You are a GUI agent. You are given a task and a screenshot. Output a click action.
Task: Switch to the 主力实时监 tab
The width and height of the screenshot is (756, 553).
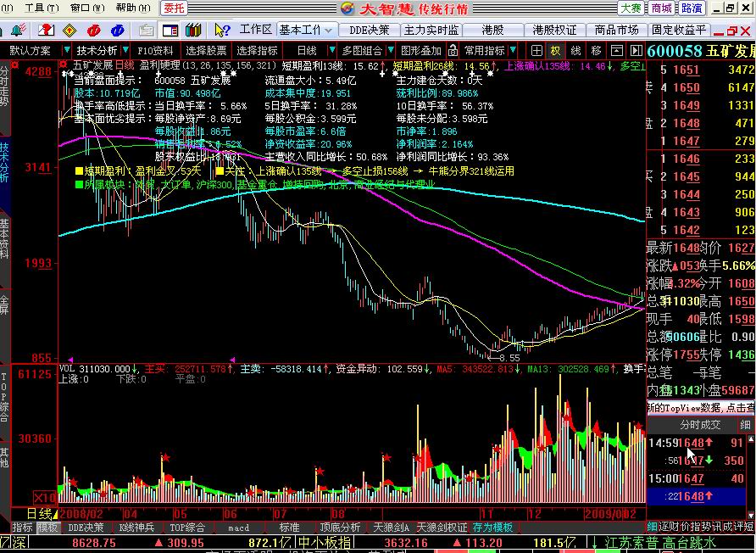pyautogui.click(x=431, y=30)
